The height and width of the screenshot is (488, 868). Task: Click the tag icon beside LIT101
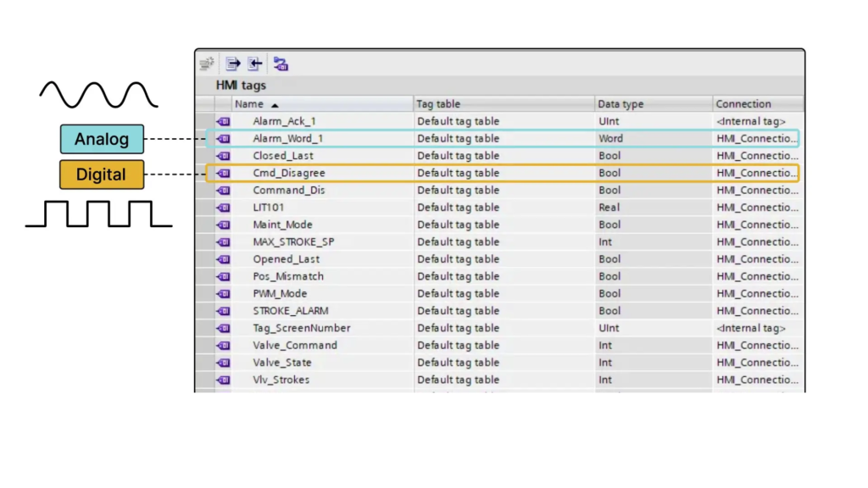click(223, 208)
